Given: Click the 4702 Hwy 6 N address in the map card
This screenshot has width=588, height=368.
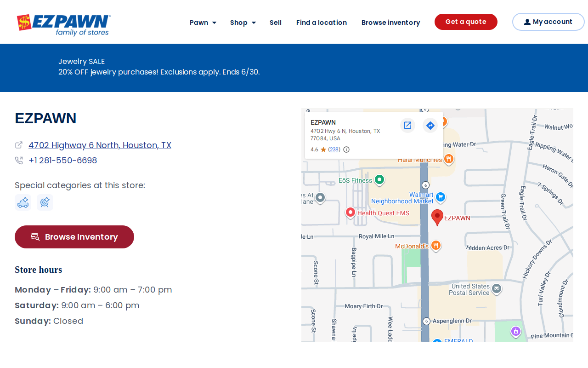Looking at the screenshot, I should point(345,135).
